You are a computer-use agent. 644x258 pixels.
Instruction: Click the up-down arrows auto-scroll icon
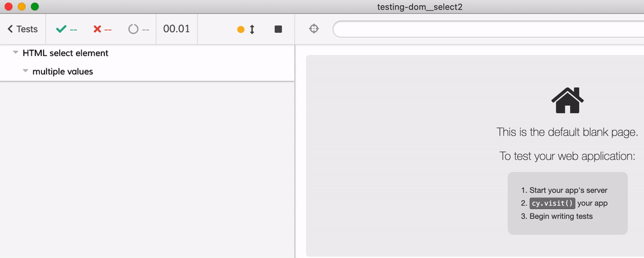point(252,30)
